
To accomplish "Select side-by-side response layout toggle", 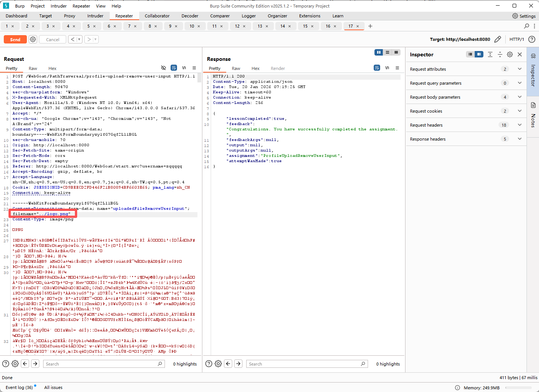I will point(379,53).
